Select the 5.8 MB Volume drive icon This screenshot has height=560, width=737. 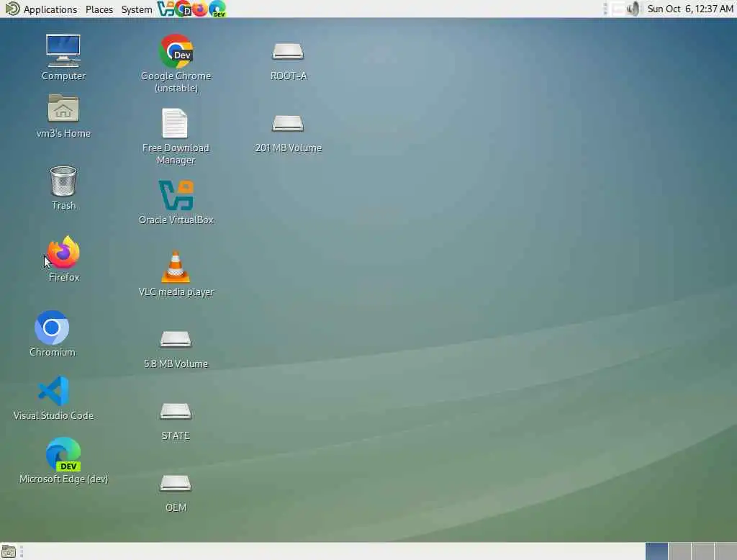[176, 349]
